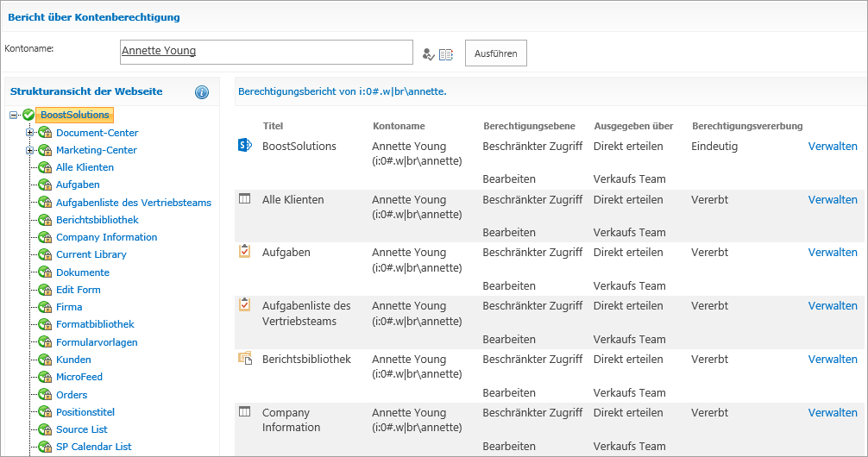Click the icon beside Edit Form tree node
Image resolution: width=868 pixels, height=457 pixels.
point(45,290)
